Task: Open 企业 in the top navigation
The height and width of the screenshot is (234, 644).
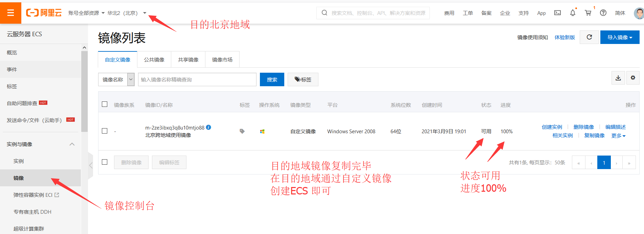Action: coord(505,13)
